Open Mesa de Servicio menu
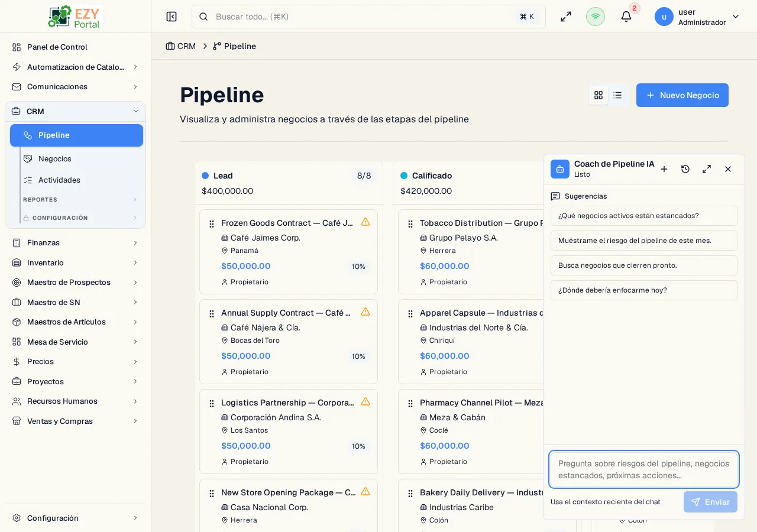This screenshot has height=532, width=757. click(x=76, y=342)
